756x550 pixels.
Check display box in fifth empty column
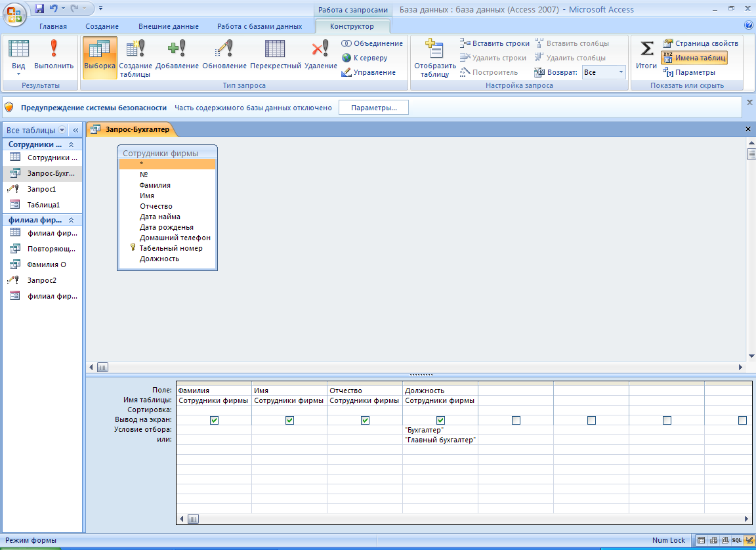[x=516, y=420]
